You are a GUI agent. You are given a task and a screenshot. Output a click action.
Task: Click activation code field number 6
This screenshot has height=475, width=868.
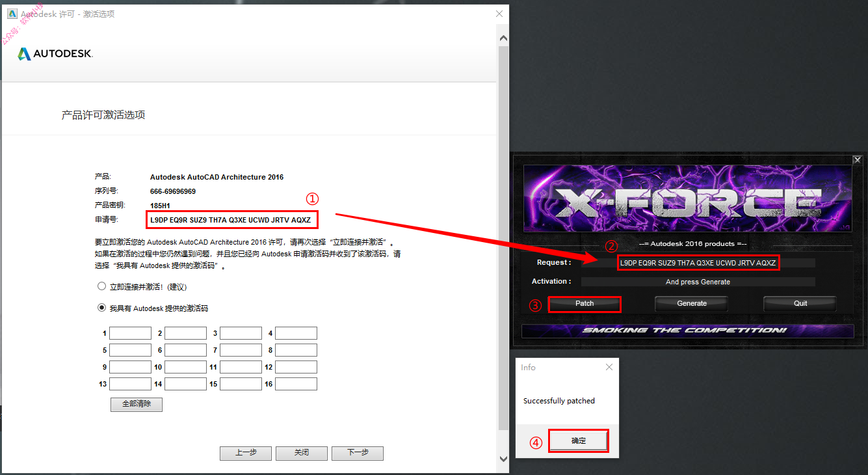click(185, 350)
